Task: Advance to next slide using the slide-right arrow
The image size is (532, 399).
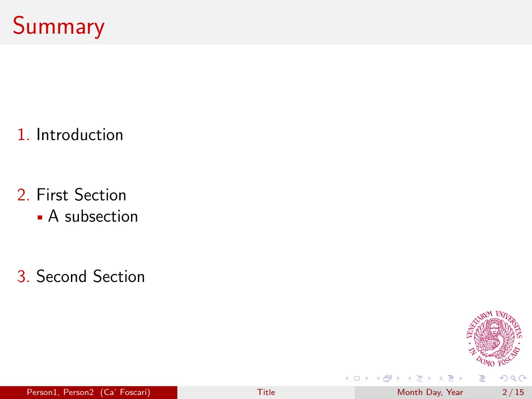Action: tap(366, 378)
